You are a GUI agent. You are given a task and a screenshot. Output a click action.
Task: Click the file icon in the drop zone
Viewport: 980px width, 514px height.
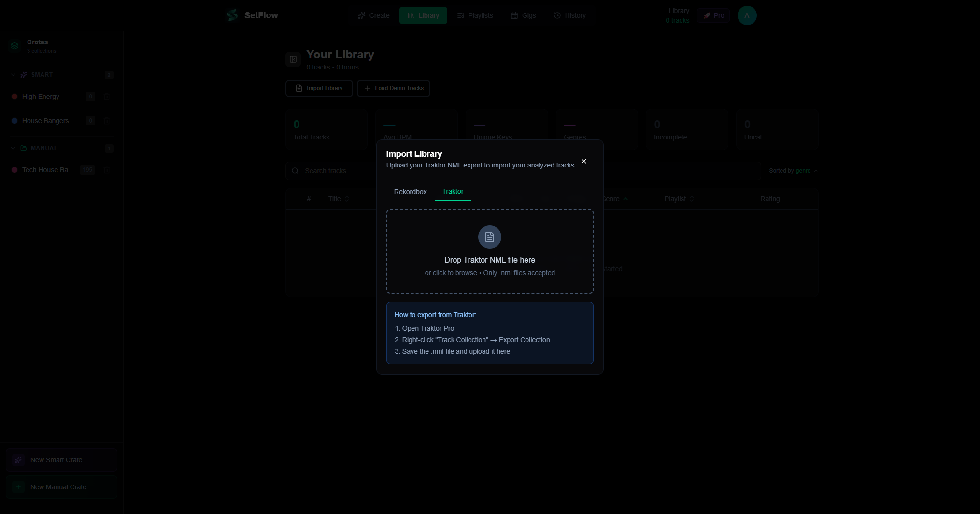pyautogui.click(x=489, y=237)
